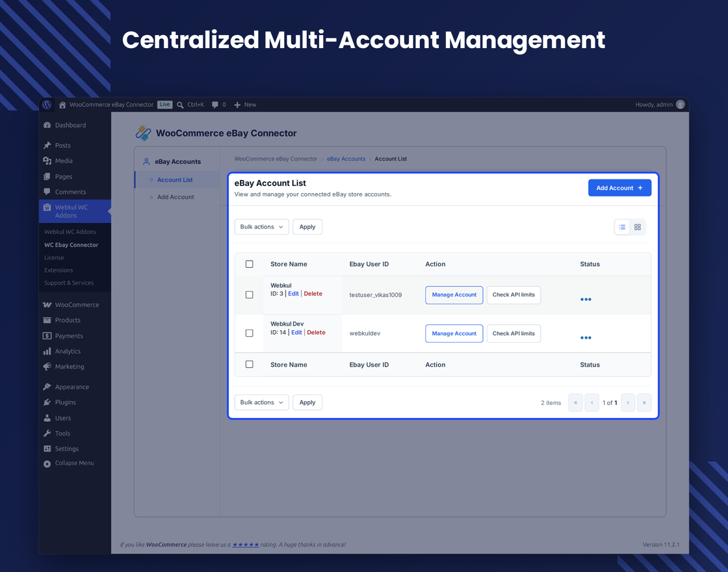
Task: Switch to grid view icon
Action: tap(638, 227)
